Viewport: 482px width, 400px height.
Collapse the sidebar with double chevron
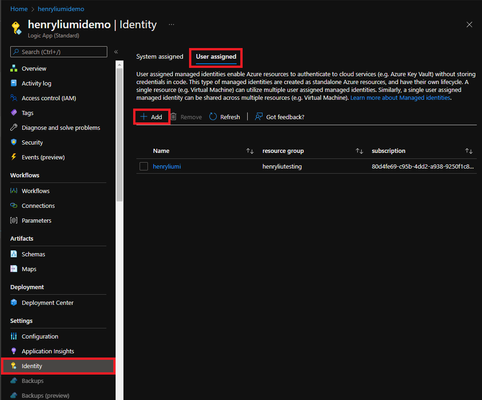116,52
